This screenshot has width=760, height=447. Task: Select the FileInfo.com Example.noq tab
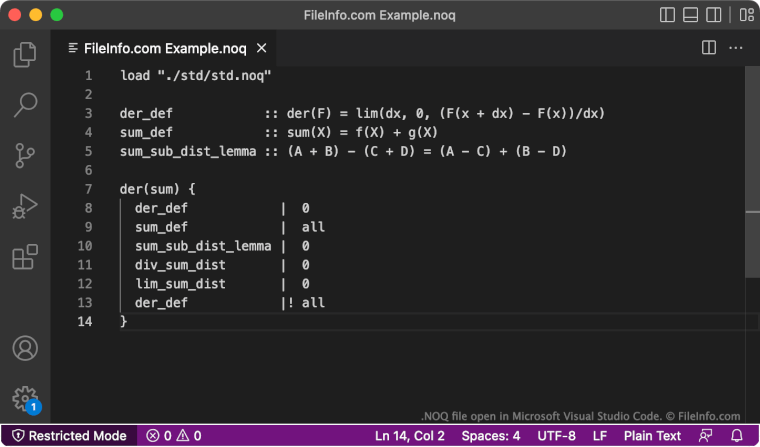(163, 48)
